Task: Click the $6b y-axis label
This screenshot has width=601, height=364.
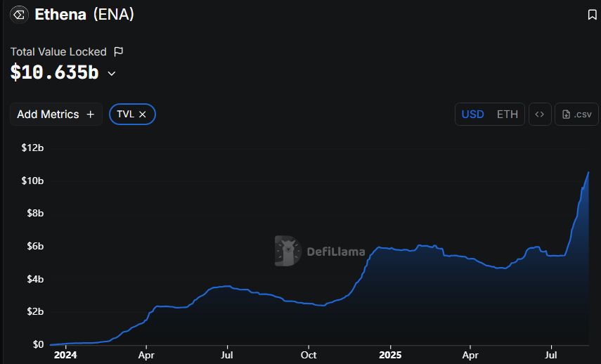Action: coord(35,246)
